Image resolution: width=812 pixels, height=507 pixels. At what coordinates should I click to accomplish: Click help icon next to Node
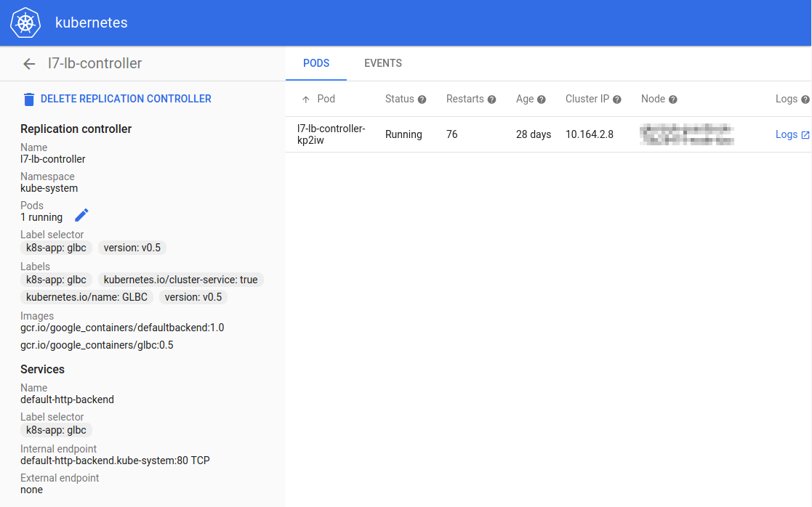coord(673,100)
